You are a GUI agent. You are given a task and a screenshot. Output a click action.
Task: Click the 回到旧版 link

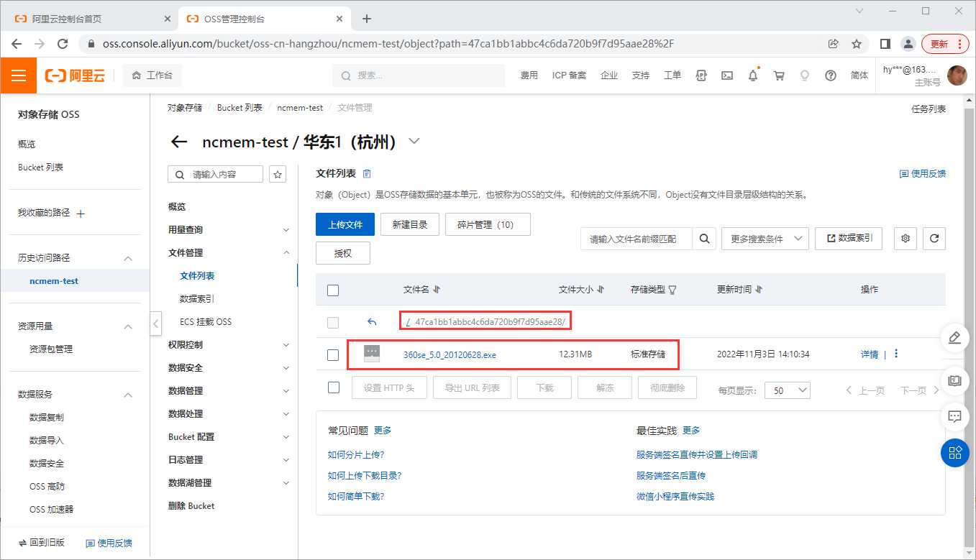[x=42, y=543]
